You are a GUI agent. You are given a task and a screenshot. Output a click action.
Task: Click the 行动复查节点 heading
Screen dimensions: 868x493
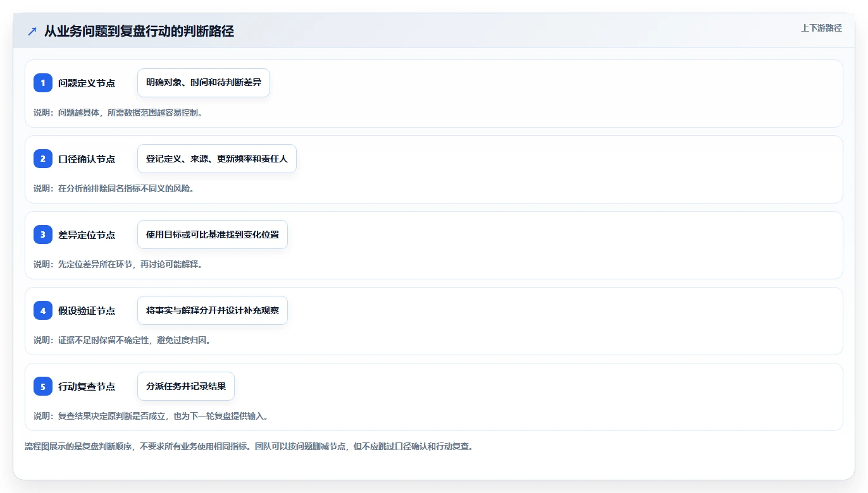(x=87, y=386)
